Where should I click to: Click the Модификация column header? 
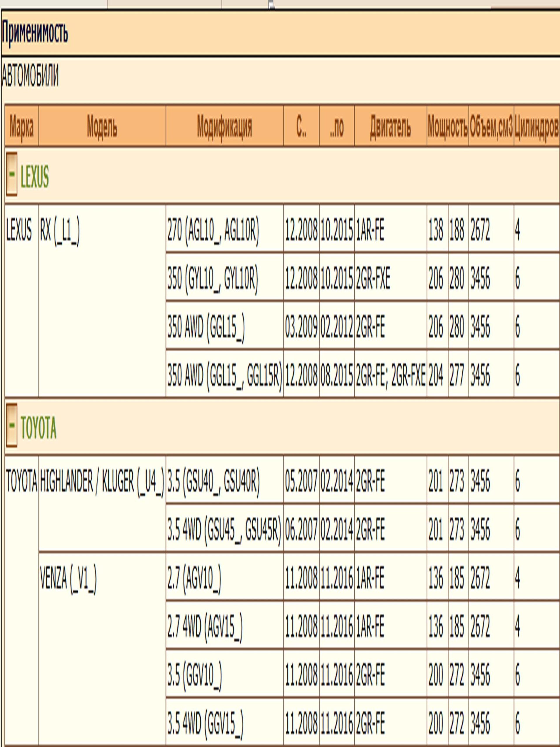pos(225,127)
